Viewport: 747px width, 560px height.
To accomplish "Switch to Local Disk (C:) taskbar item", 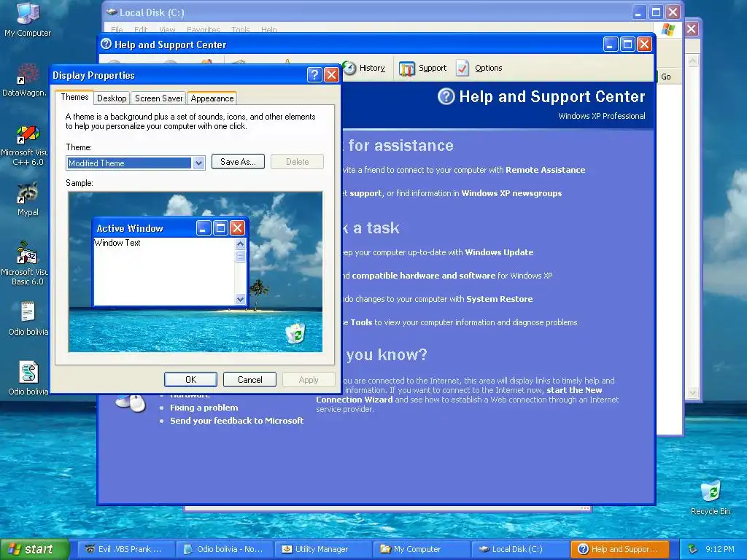I will [519, 549].
